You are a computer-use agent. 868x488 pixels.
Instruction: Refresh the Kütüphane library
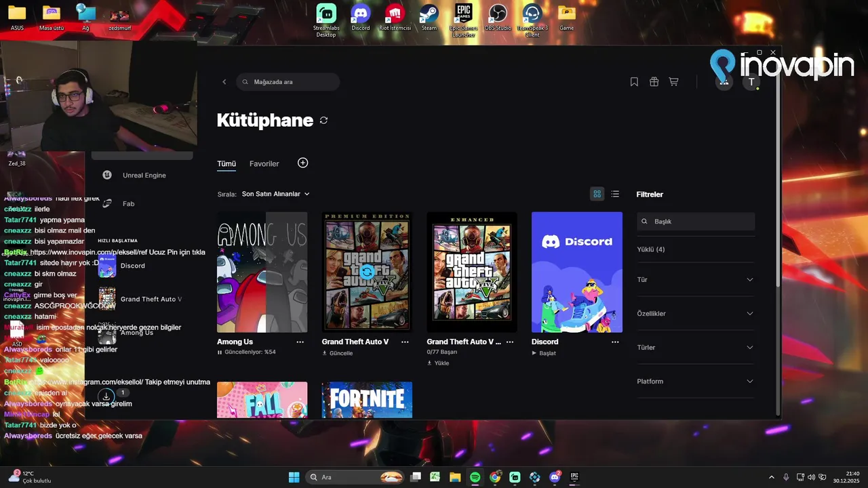point(323,120)
